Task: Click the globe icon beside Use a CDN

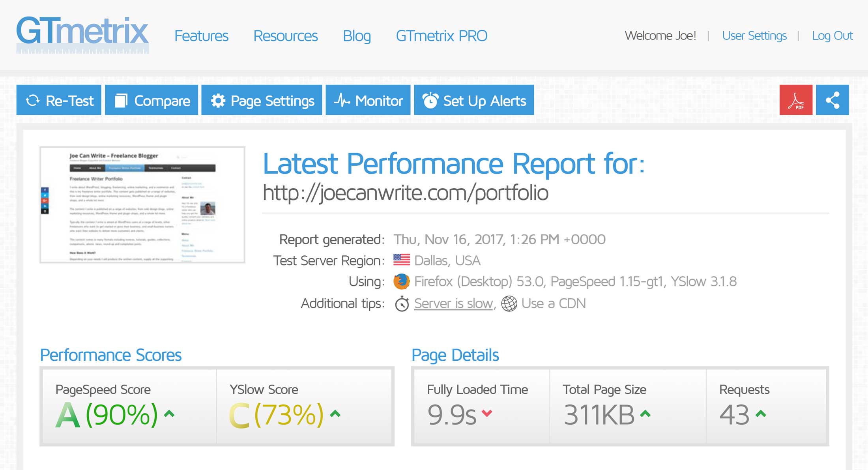Action: [509, 303]
